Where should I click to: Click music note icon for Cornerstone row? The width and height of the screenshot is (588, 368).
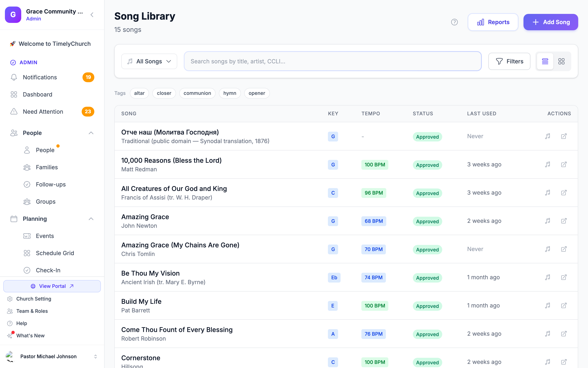tap(547, 362)
